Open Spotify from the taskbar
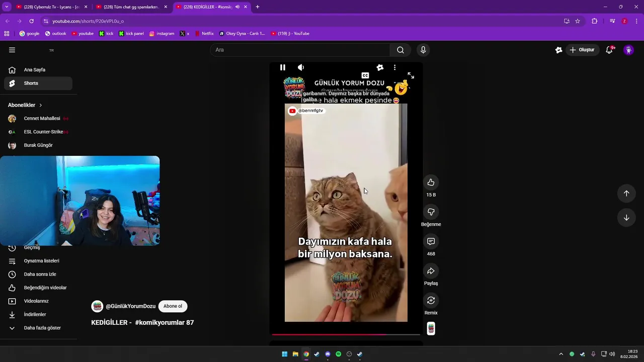This screenshot has height=362, width=644. point(338,354)
